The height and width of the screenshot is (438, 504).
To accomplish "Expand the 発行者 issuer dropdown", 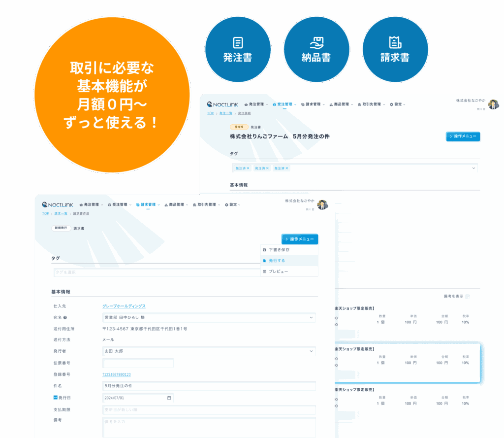I will click(x=311, y=351).
